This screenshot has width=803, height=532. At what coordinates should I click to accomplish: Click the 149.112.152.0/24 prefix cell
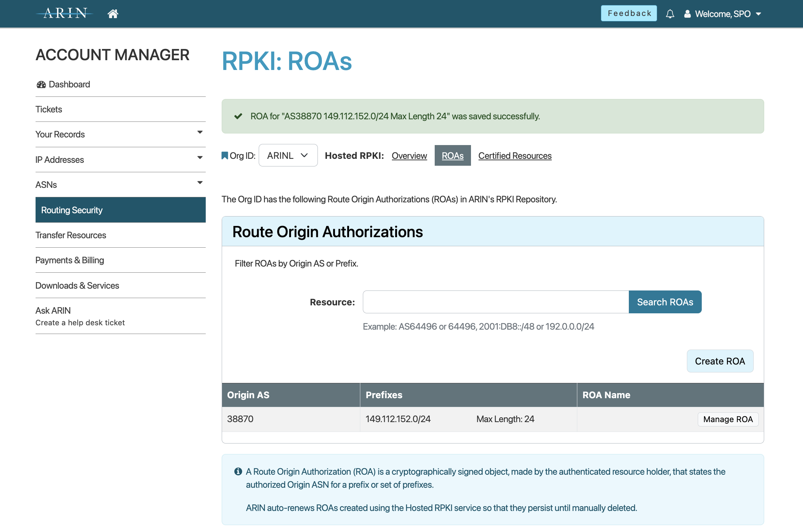pos(398,419)
